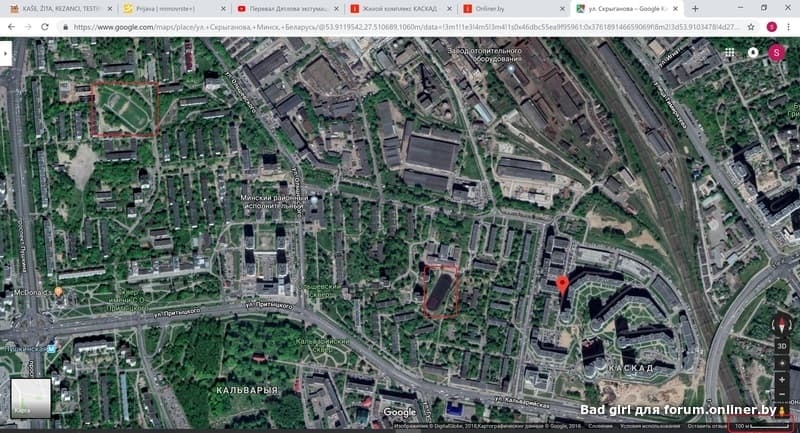800x433 pixels.
Task: Close the 'KAŠE, ŽITA, REZANCI' tab
Action: (x=110, y=9)
